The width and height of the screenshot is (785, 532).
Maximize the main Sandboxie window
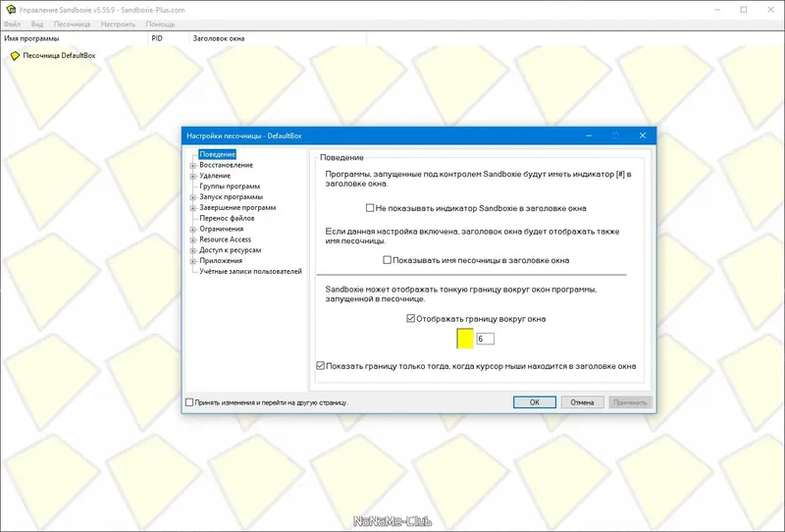coord(744,10)
